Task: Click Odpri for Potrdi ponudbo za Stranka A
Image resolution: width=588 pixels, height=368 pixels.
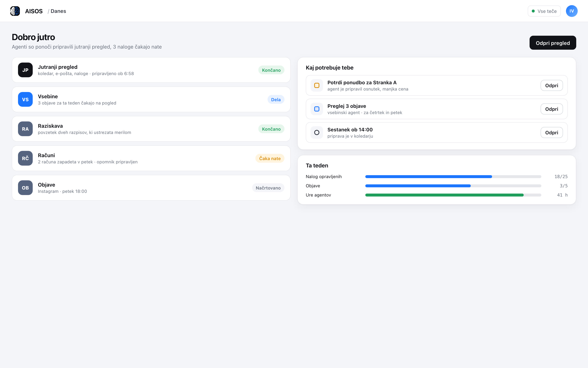Action: click(552, 85)
